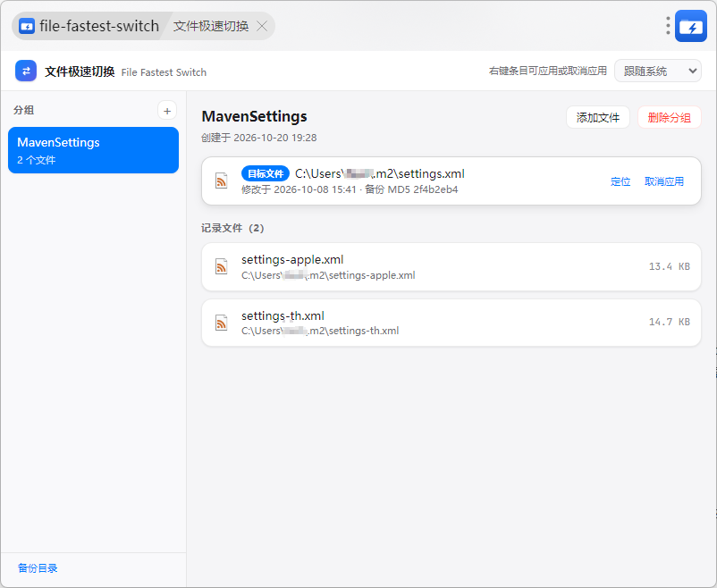Screen dimensions: 717x588
Task: Open the 备份目录 link
Action: coord(38,568)
